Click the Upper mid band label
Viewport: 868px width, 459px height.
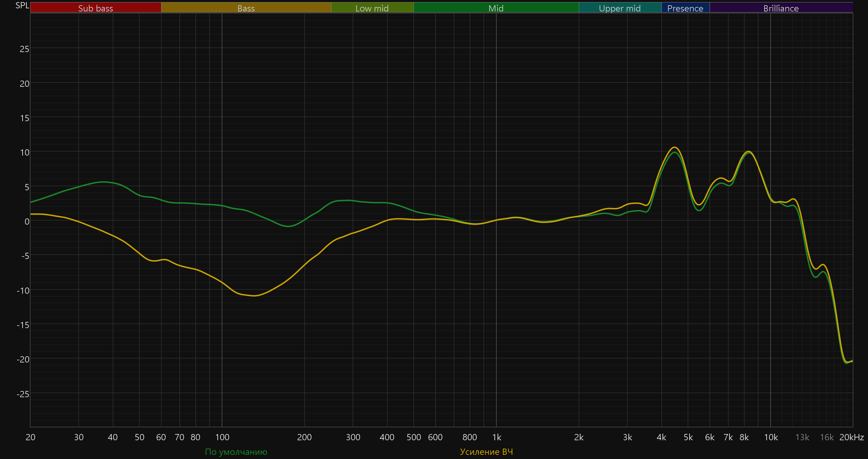pyautogui.click(x=620, y=8)
